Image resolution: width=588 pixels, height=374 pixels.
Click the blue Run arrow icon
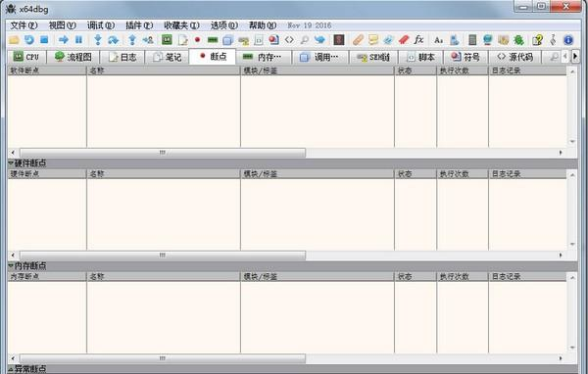(x=64, y=40)
